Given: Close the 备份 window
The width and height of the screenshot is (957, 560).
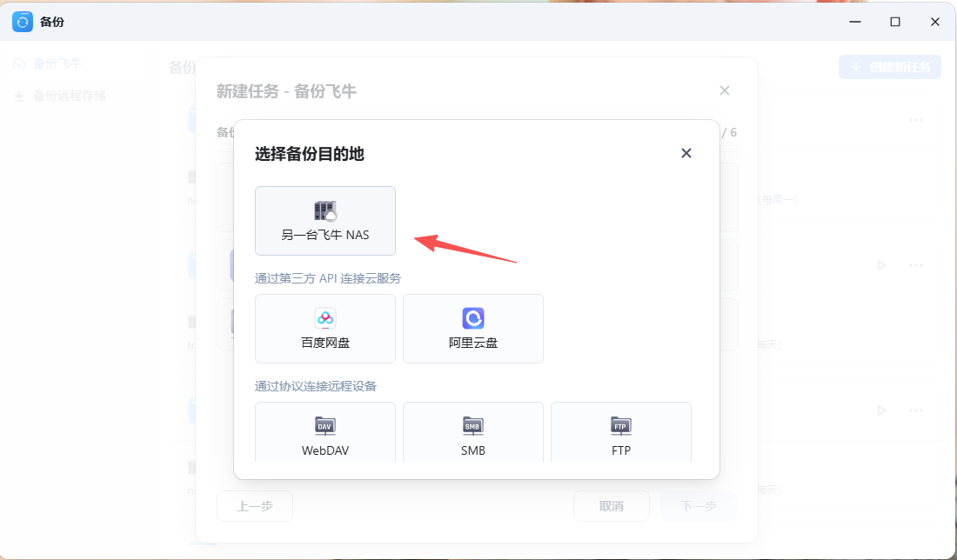Looking at the screenshot, I should click(x=934, y=22).
